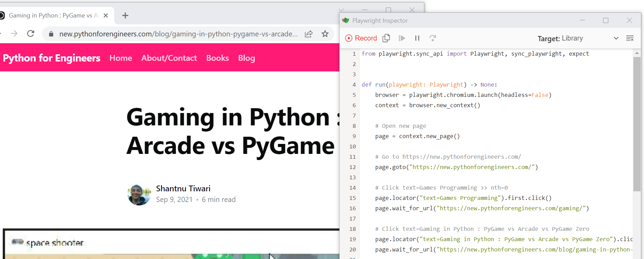Minimize the Playwright Inspector window
The image size is (644, 259).
pos(582,20)
